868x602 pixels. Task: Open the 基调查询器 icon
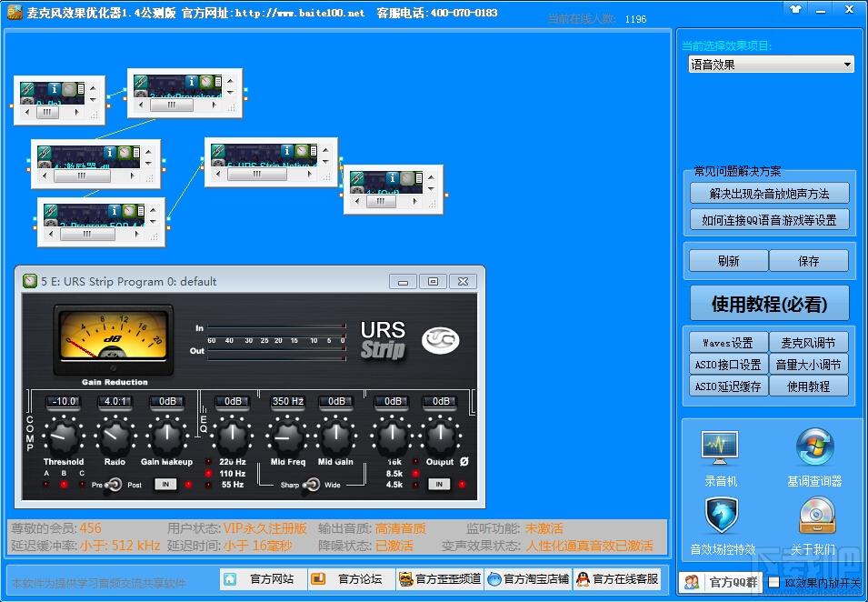[x=814, y=446]
